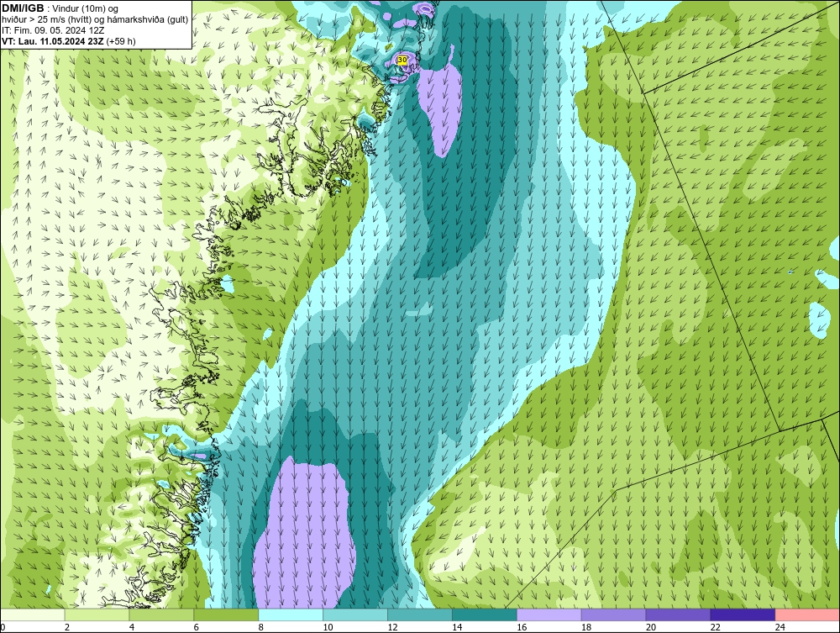Click the hviður > 25 m/s description line
This screenshot has width=840, height=633.
tap(96, 20)
